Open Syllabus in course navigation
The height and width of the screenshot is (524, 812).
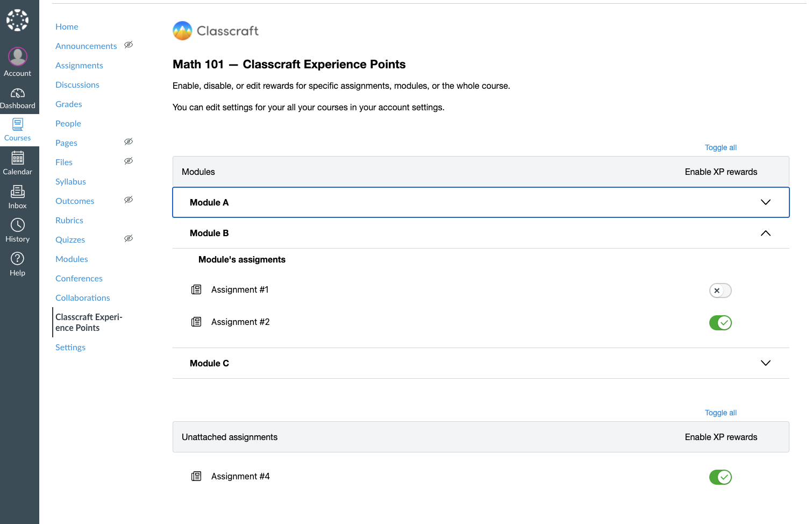(x=70, y=181)
